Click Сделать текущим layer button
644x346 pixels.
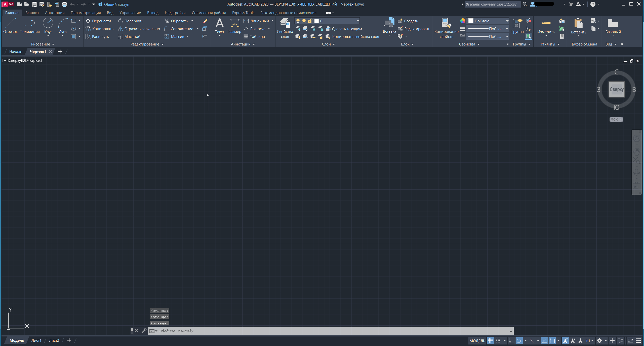click(344, 29)
